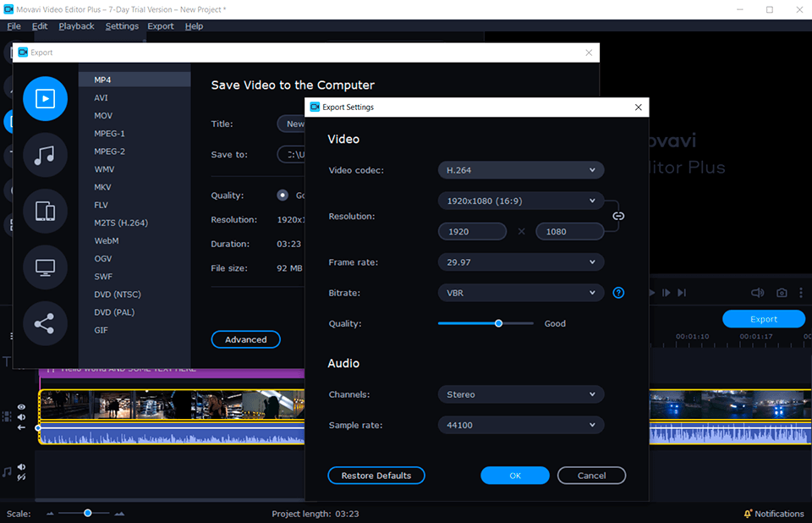Click the Title input field
This screenshot has width=812, height=523.
click(291, 124)
